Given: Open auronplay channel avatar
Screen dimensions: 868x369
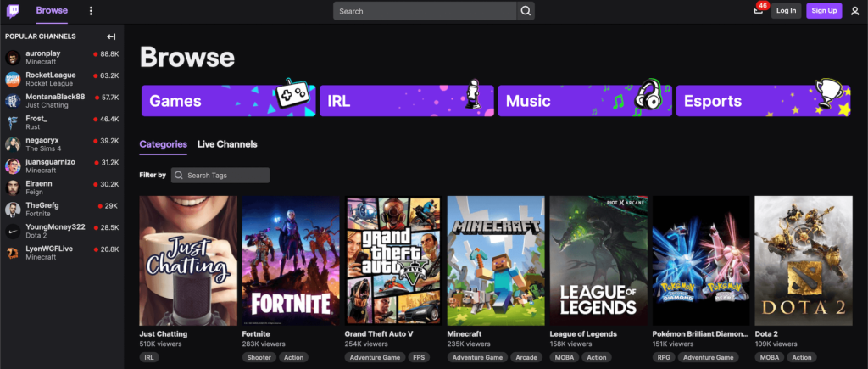Looking at the screenshot, I should pyautogui.click(x=13, y=58).
